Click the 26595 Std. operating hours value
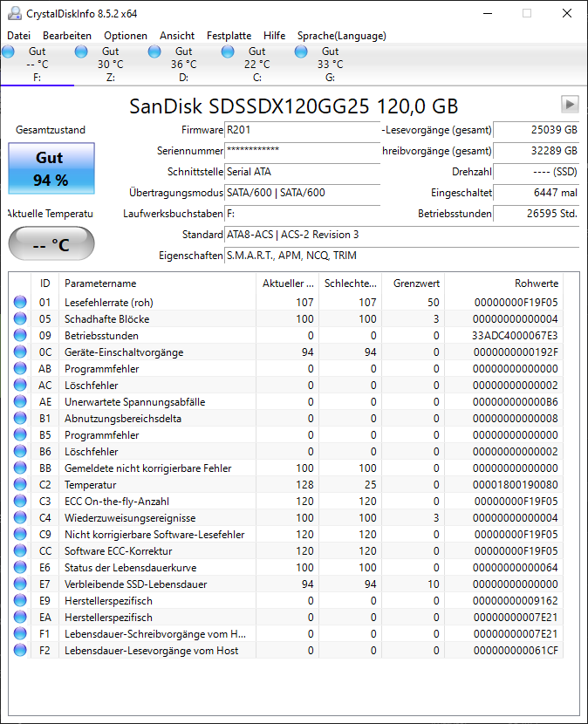 tap(537, 214)
